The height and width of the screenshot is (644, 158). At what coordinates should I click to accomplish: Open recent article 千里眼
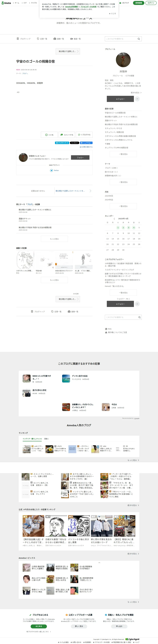107,144
